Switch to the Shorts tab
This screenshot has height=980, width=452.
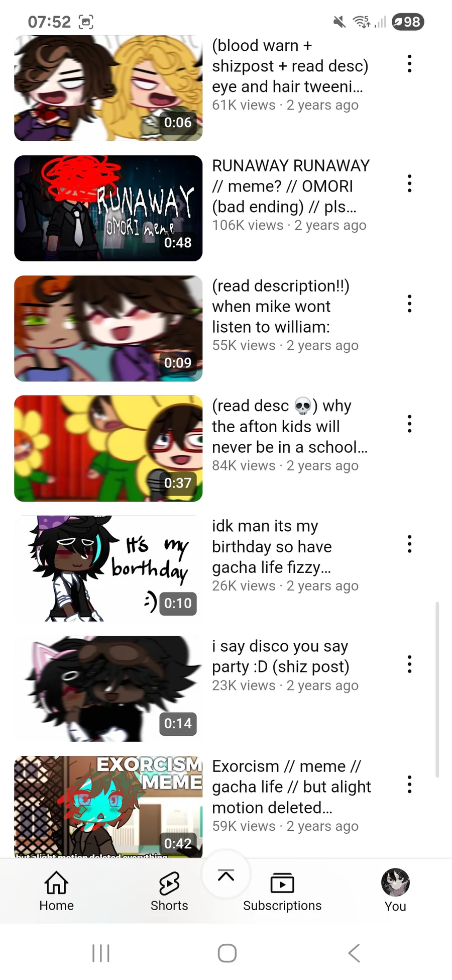169,891
